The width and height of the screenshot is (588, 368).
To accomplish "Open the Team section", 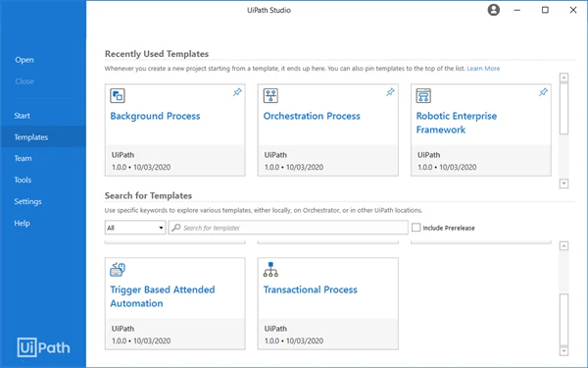I will pos(23,158).
